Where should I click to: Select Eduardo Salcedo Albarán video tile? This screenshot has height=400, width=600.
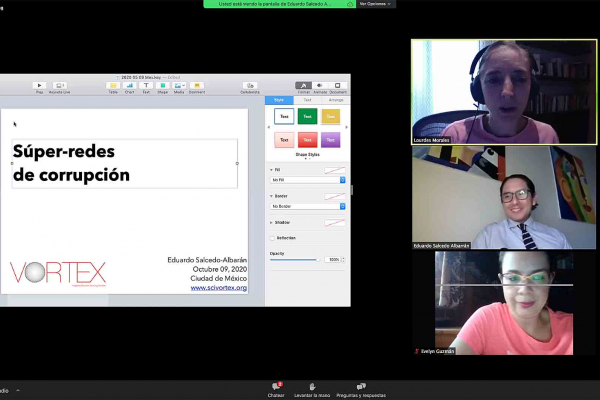(504, 197)
